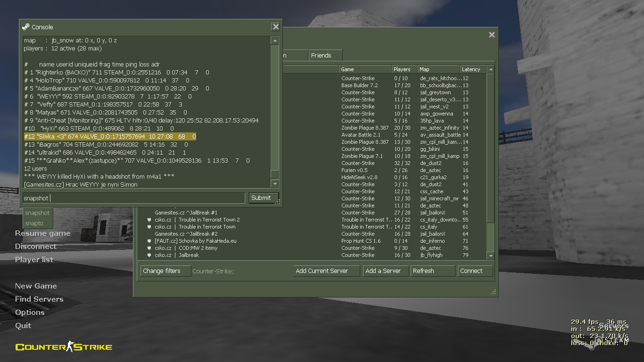644x362 pixels.
Task: Choose 'snapto' from console autocomplete list
Action: click(34, 223)
